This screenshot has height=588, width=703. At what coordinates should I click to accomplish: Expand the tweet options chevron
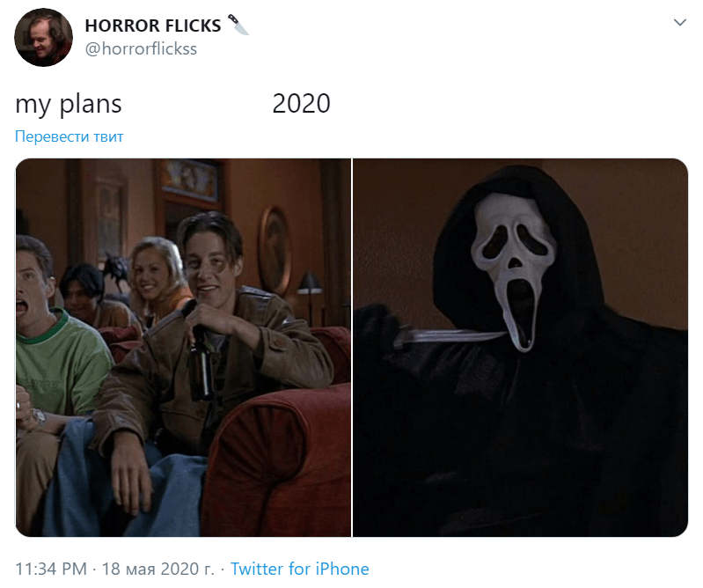tap(680, 22)
